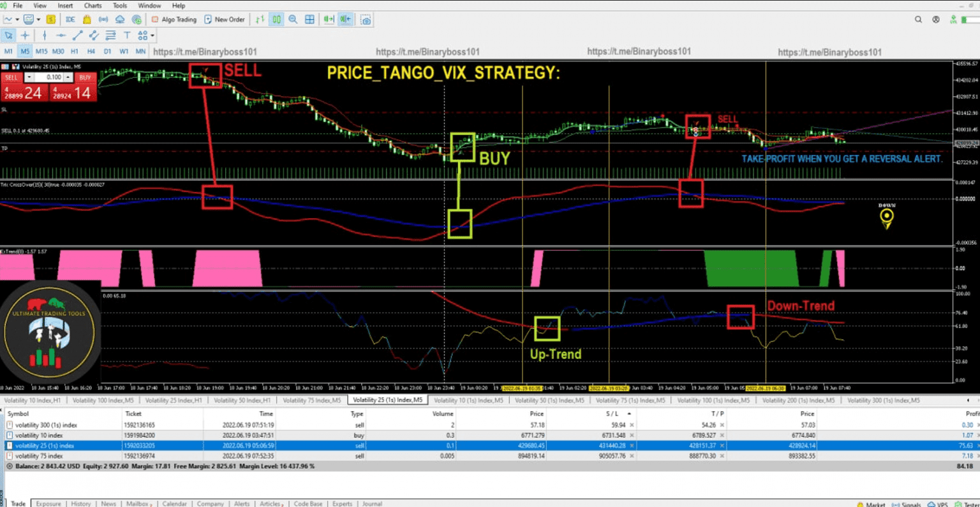Image resolution: width=980 pixels, height=507 pixels.
Task: Select the Text annotation tool
Action: click(x=126, y=36)
